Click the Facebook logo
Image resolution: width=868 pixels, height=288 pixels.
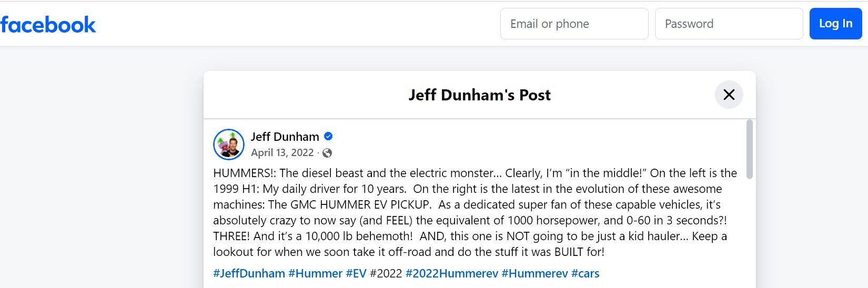[x=48, y=25]
